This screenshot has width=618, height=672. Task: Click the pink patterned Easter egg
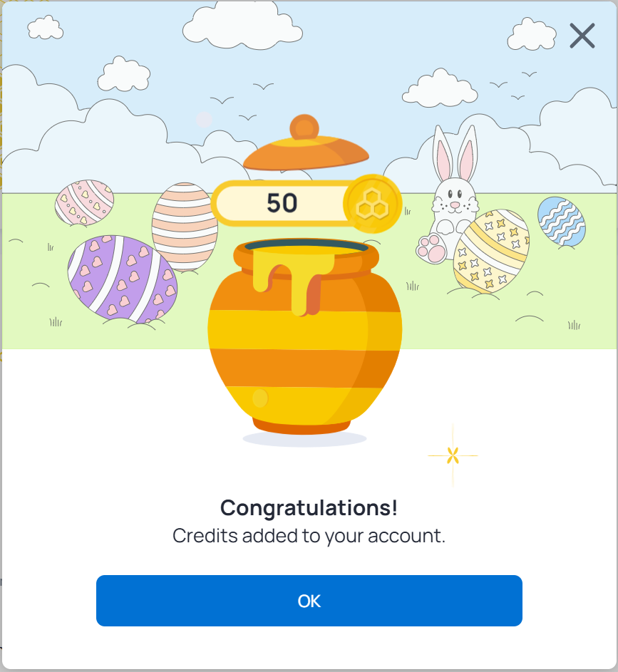click(x=85, y=202)
